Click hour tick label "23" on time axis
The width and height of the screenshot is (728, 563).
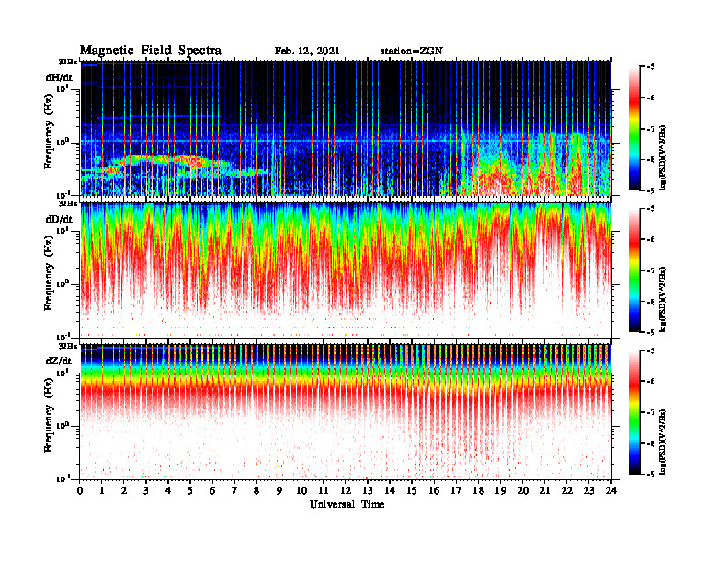coord(588,491)
